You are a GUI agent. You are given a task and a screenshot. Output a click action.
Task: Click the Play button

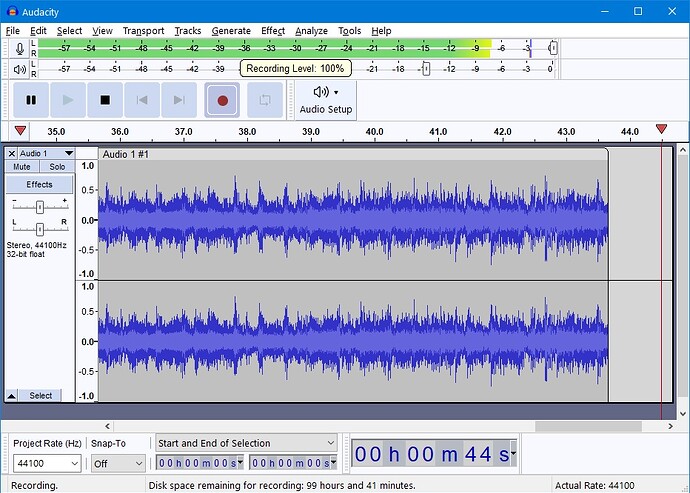tap(68, 100)
